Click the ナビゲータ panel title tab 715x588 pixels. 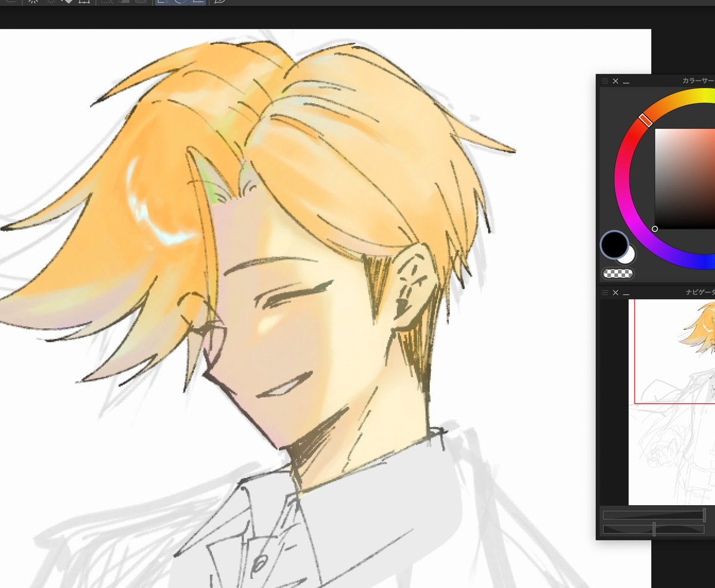pos(700,293)
